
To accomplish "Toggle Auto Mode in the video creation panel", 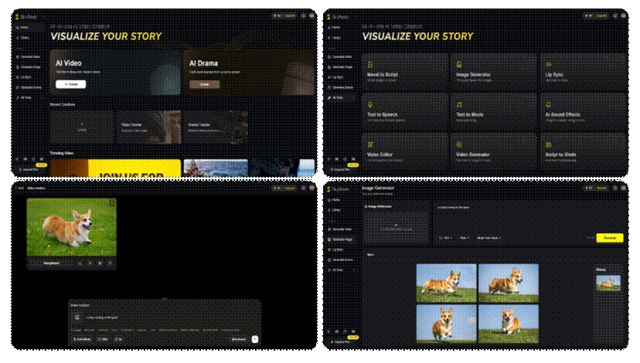I will [82, 339].
